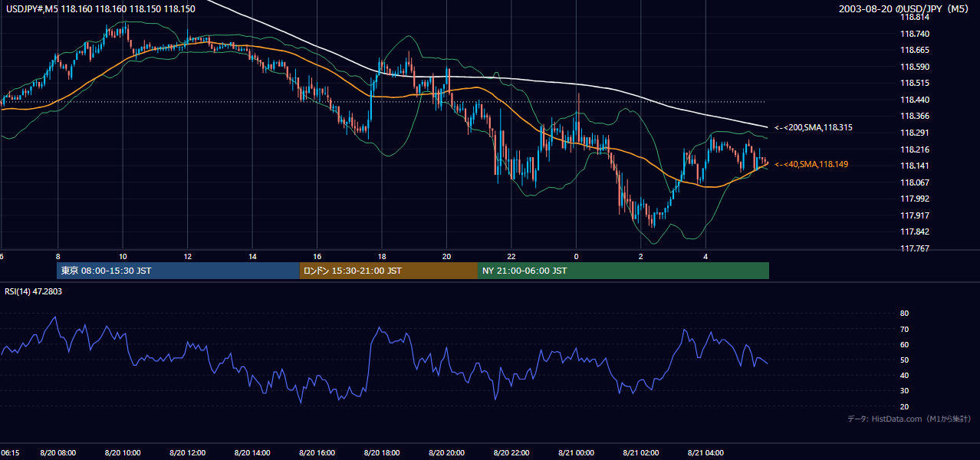Click price level 118.814 on axis
Image resolution: width=980 pixels, height=460 pixels.
click(x=915, y=17)
